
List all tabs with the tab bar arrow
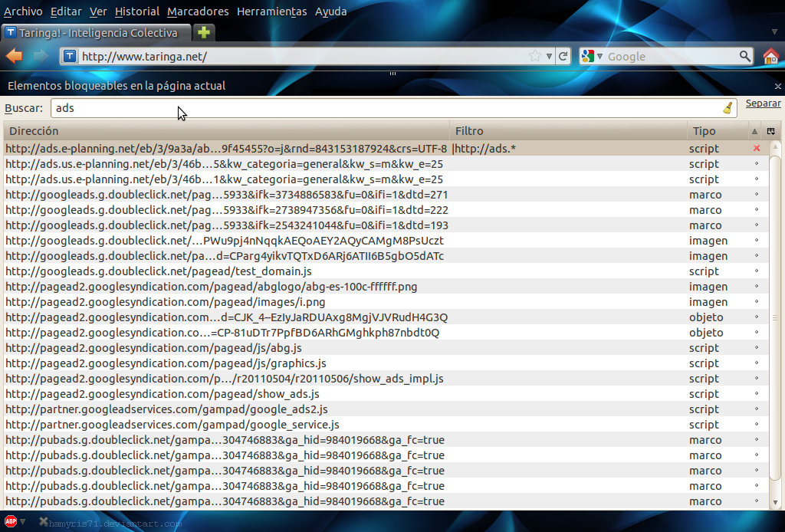(x=774, y=32)
